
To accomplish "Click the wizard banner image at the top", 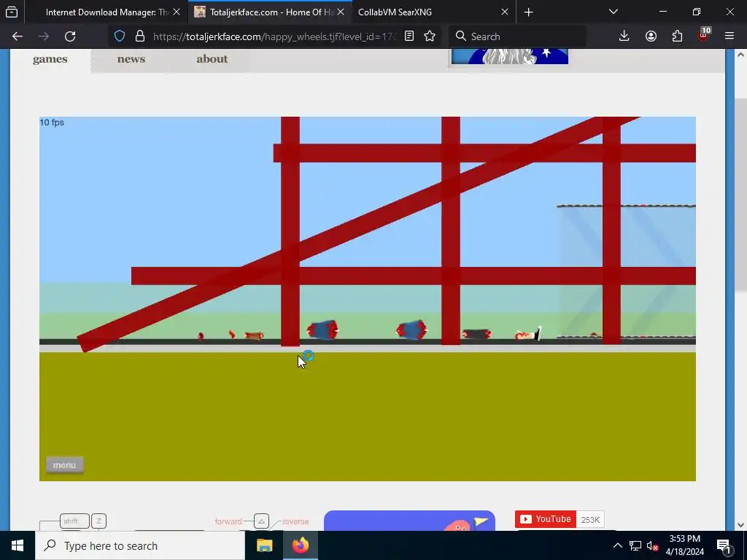I will tap(510, 56).
